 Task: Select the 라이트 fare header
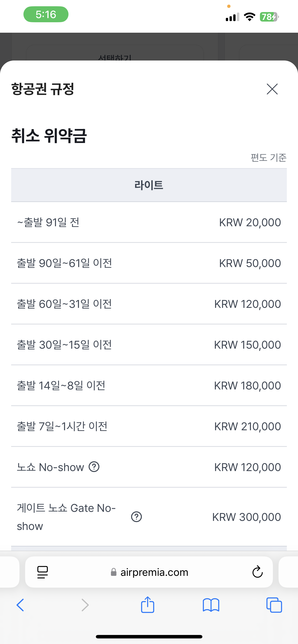(149, 185)
